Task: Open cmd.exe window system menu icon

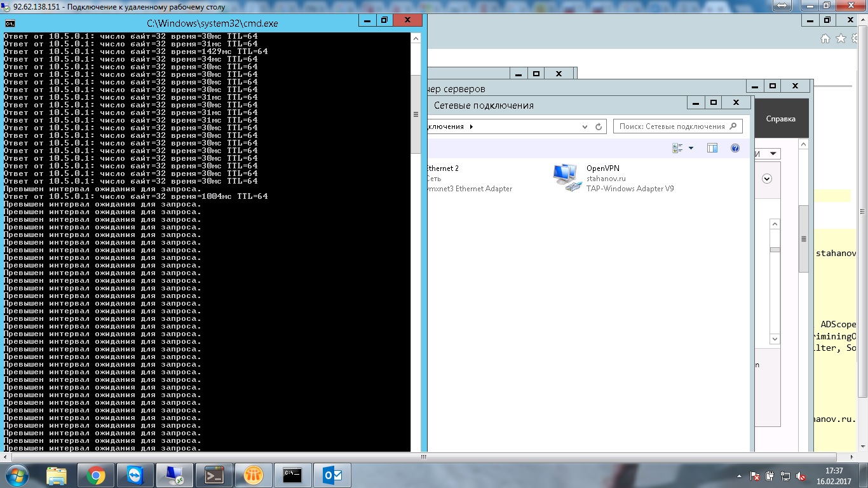Action: tap(10, 23)
